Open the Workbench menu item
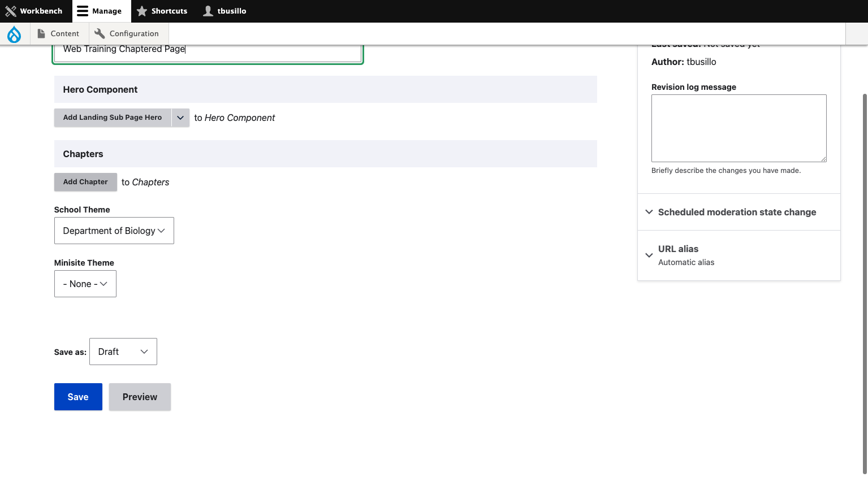This screenshot has width=868, height=477. [x=36, y=11]
